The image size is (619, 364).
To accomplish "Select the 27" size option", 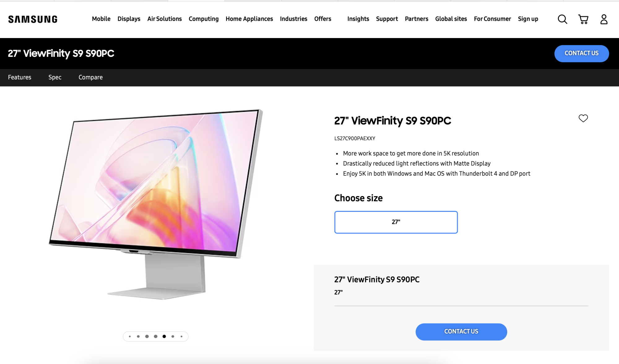I will (396, 222).
